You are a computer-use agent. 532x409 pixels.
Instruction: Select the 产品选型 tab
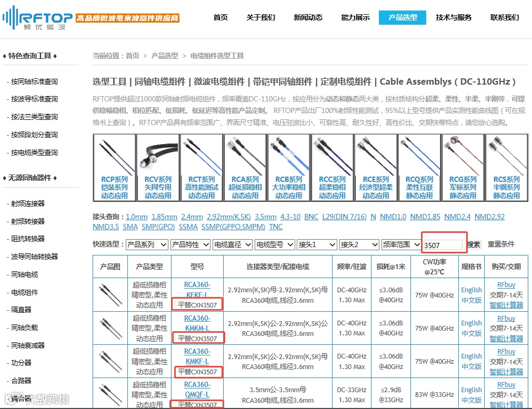pos(403,17)
